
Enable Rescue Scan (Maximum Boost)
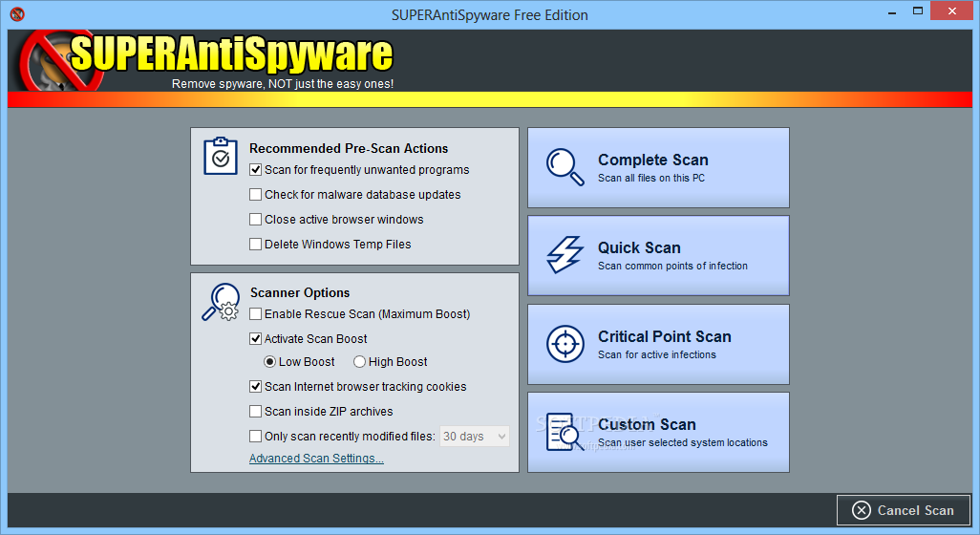255,313
